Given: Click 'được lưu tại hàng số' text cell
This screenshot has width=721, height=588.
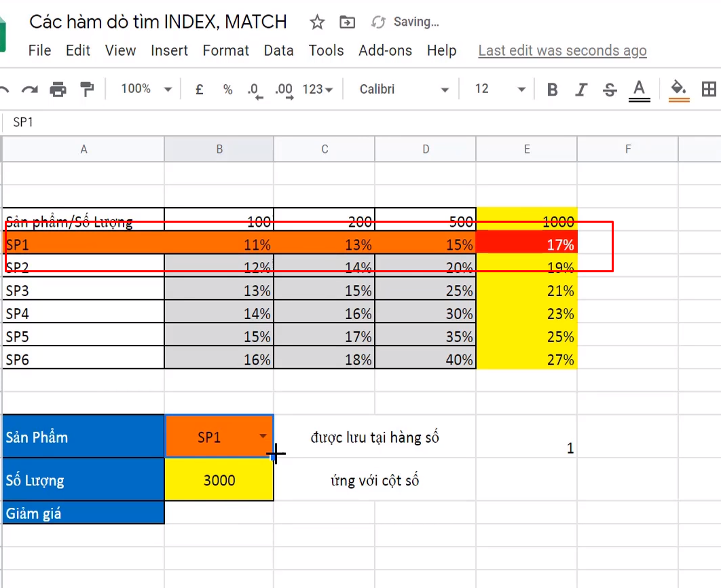Looking at the screenshot, I should (x=375, y=437).
